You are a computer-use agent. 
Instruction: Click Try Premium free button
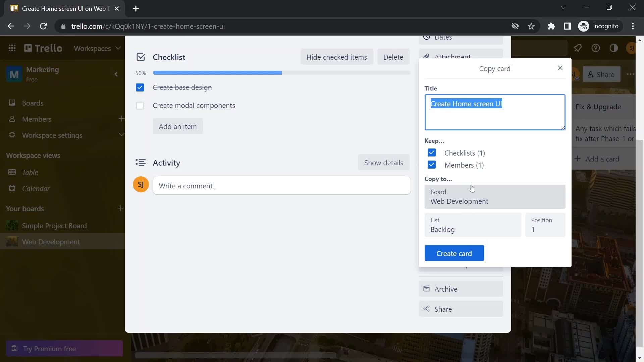click(x=64, y=349)
